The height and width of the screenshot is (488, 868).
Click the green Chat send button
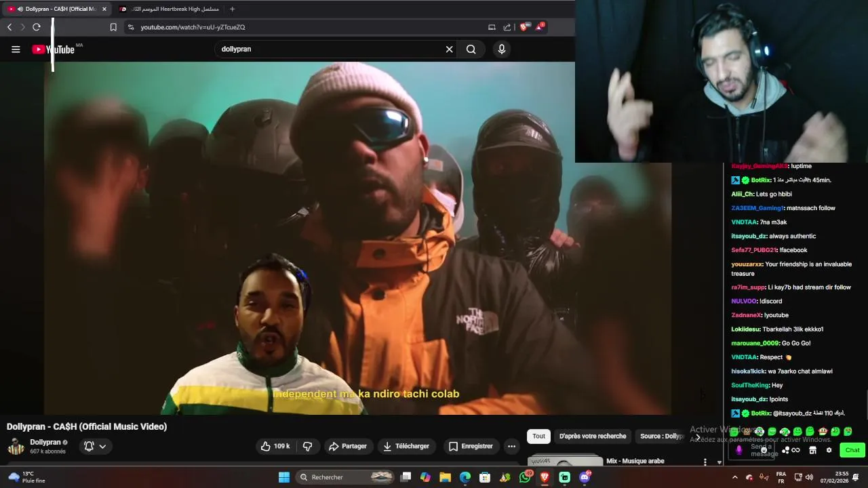click(x=852, y=450)
